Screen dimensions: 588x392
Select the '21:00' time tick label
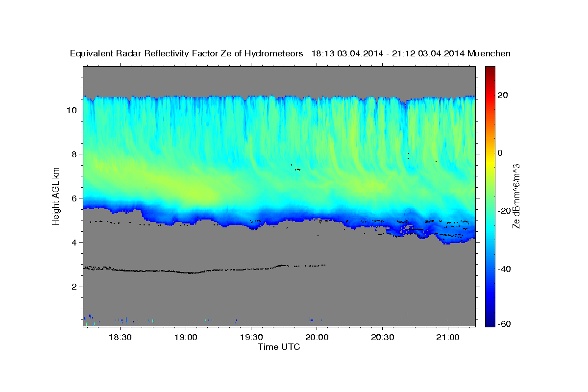click(x=447, y=338)
